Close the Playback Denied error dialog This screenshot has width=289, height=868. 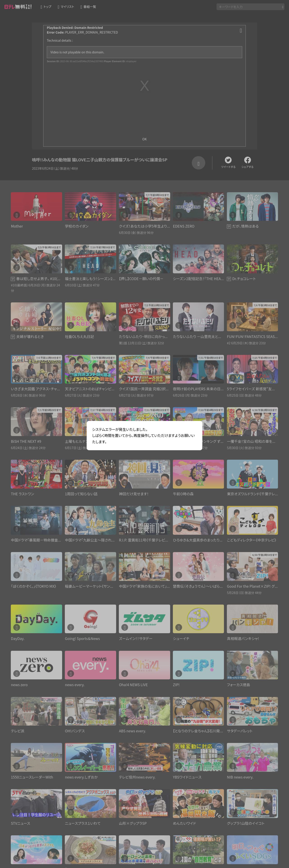(x=241, y=30)
